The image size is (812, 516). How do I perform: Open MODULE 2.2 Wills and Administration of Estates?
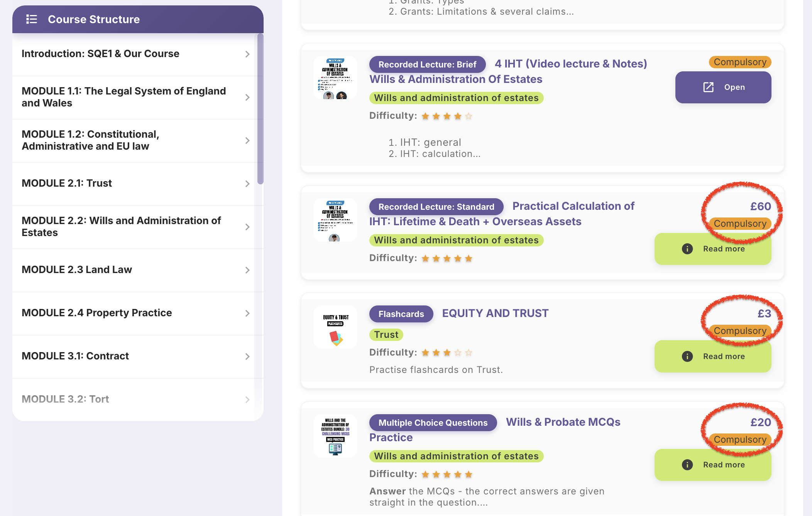[121, 226]
